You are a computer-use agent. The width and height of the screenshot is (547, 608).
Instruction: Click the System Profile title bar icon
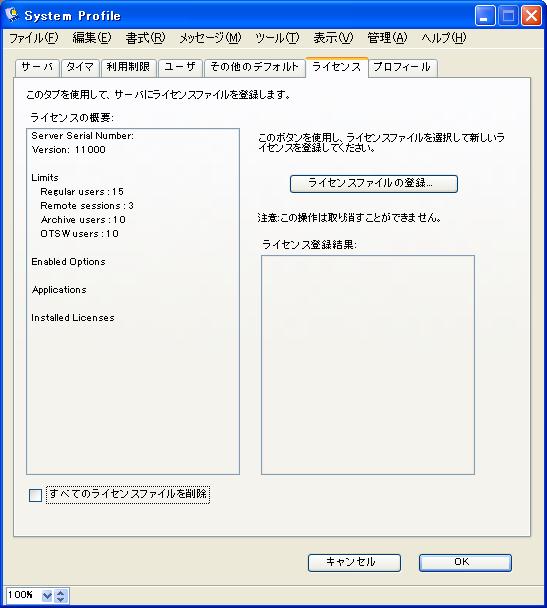pos(12,15)
